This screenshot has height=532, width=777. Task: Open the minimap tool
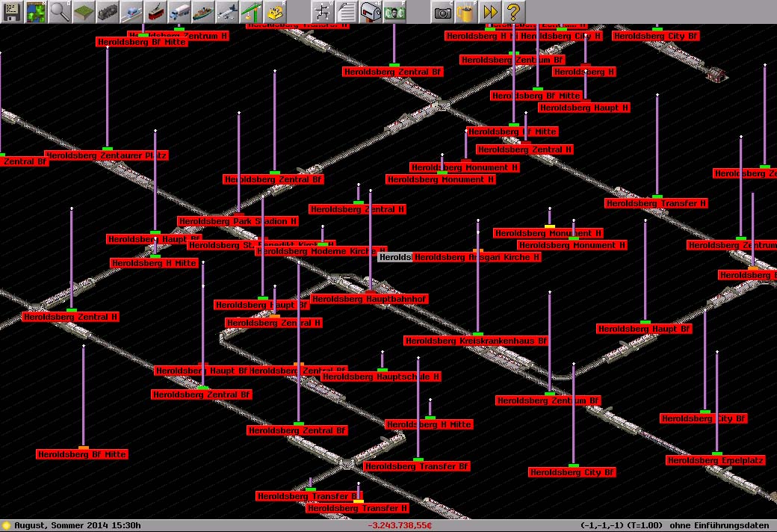click(x=36, y=12)
